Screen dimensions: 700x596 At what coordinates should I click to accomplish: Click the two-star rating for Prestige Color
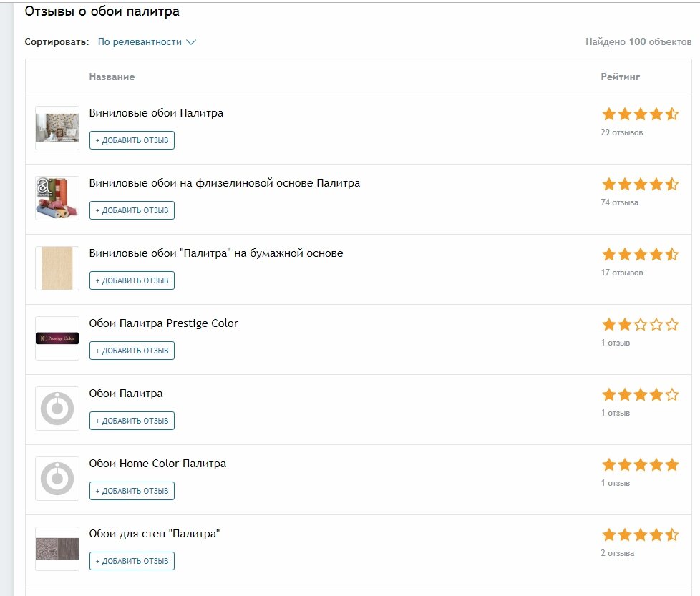point(640,324)
